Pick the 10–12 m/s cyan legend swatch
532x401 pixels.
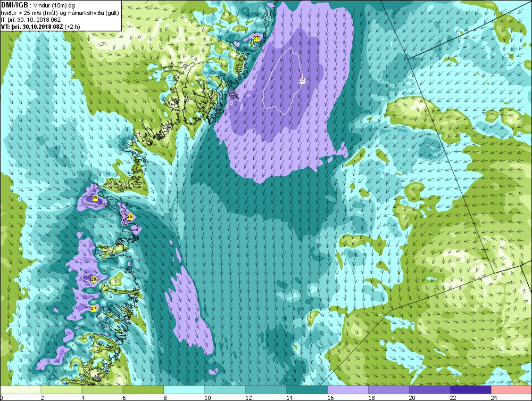tap(225, 389)
